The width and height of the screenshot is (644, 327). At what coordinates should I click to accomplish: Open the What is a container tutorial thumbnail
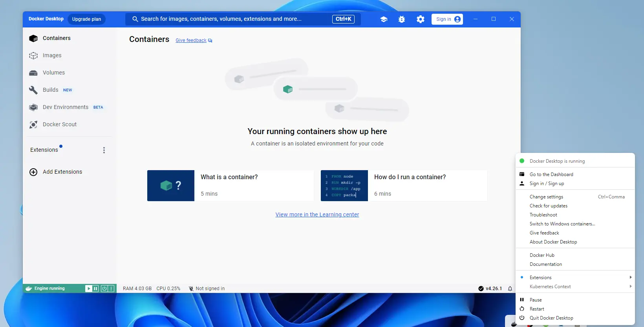tap(171, 186)
